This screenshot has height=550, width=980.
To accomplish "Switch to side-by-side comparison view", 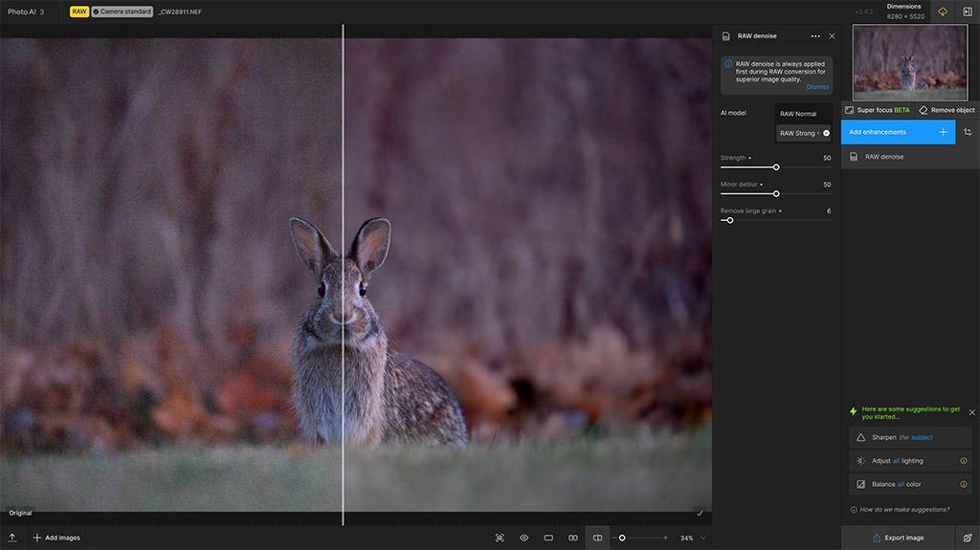I will click(x=573, y=538).
